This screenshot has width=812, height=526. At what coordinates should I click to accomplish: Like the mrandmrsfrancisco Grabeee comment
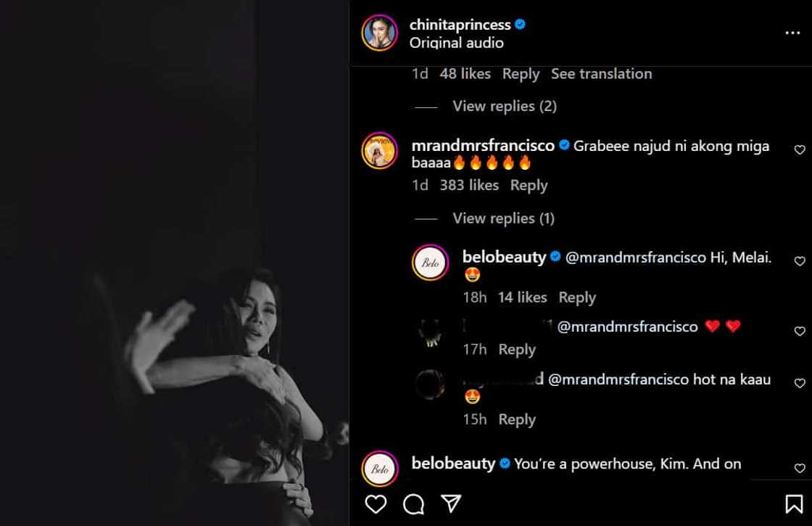pyautogui.click(x=800, y=150)
